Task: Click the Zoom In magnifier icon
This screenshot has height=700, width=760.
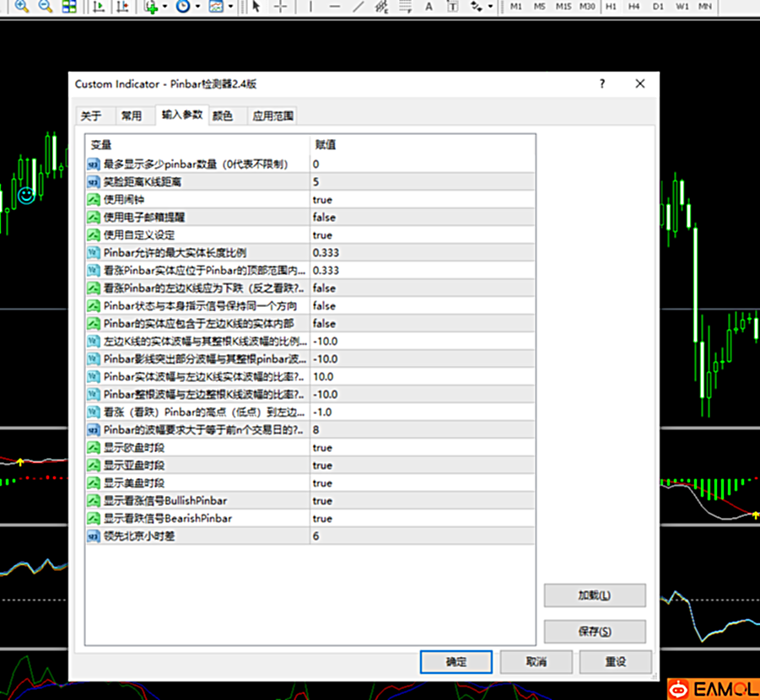Action: (x=21, y=7)
